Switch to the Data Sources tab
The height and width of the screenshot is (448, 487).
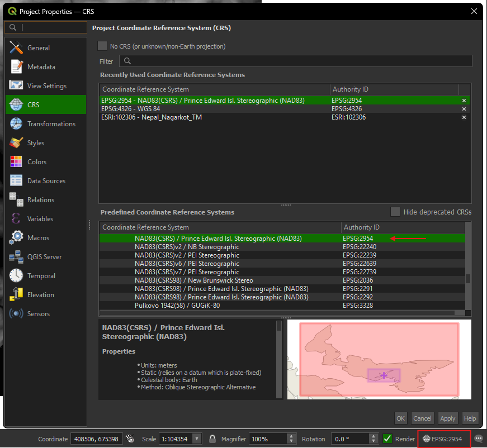point(46,181)
